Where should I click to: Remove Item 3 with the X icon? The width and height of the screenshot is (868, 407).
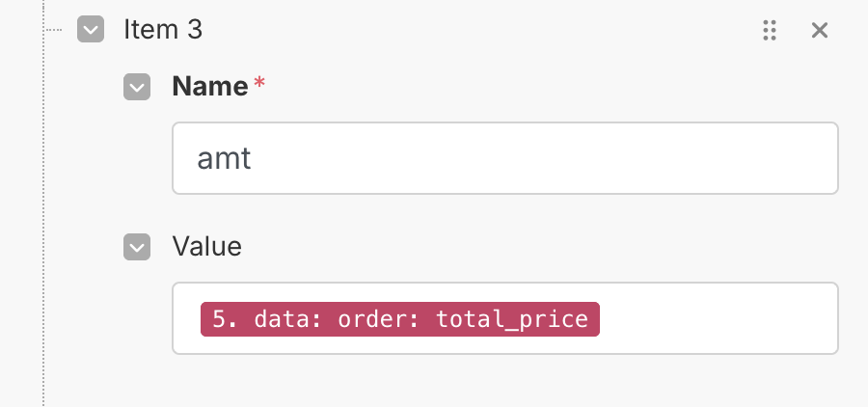click(820, 30)
